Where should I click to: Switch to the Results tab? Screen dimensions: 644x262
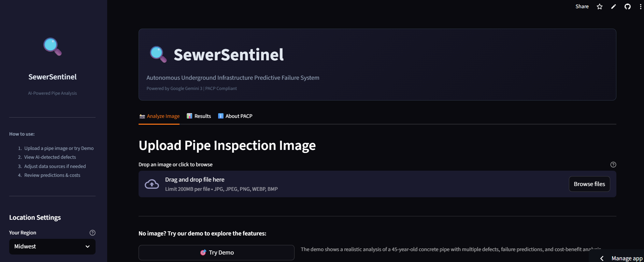(x=199, y=116)
